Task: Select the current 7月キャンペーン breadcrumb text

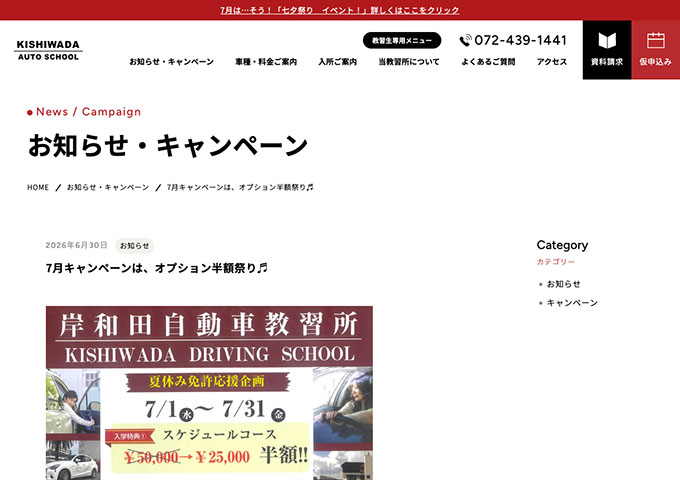Action: [240, 187]
